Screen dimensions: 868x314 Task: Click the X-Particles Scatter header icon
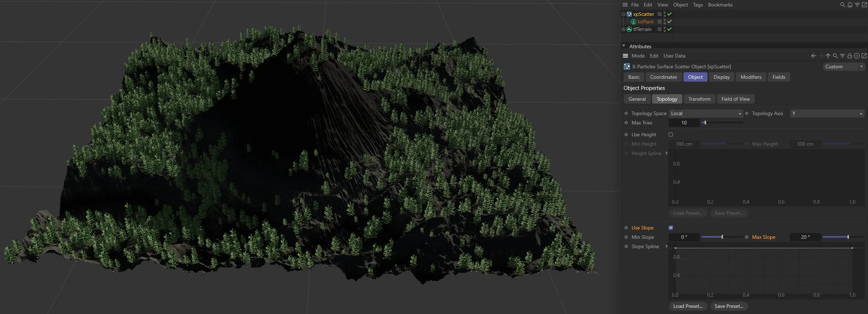point(627,67)
